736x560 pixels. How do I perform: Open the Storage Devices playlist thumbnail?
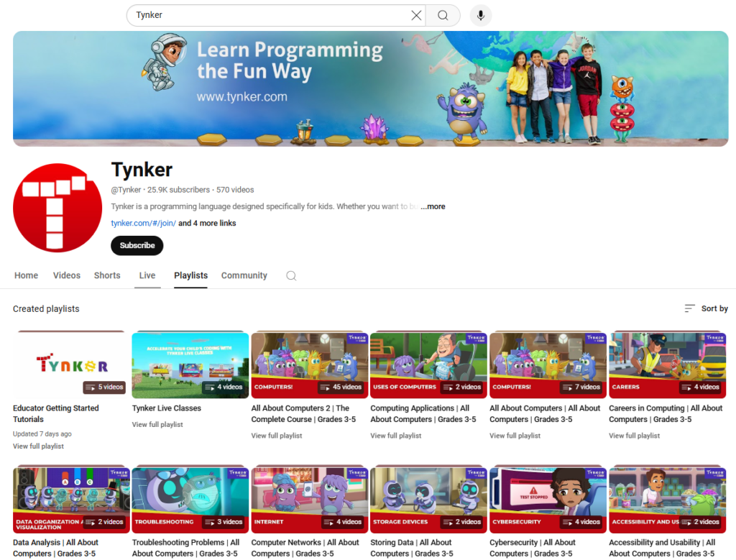click(x=428, y=500)
